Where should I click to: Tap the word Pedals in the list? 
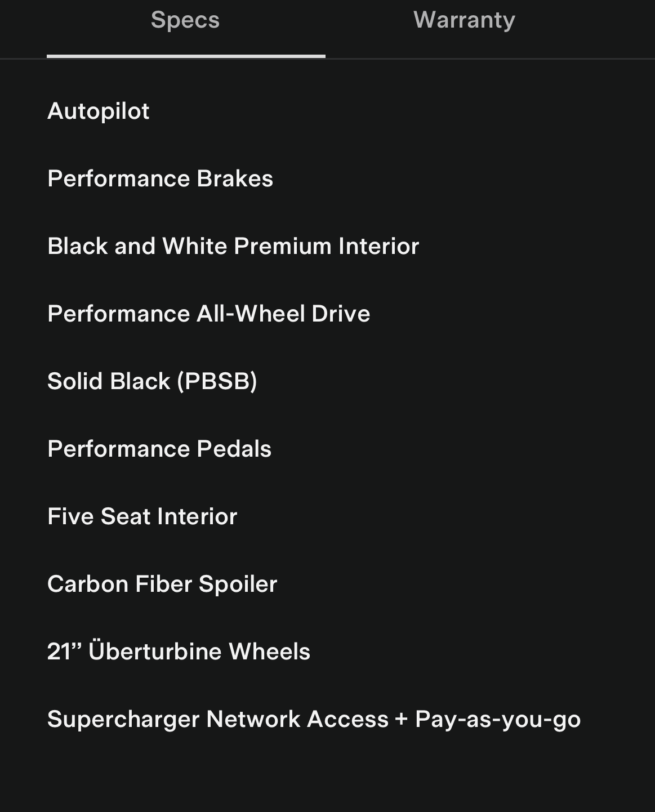tap(234, 449)
